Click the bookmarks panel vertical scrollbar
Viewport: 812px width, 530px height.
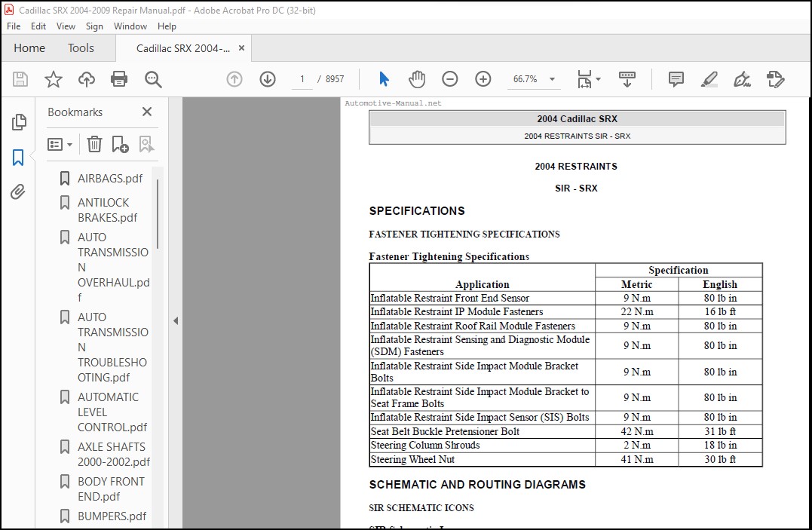pyautogui.click(x=158, y=213)
